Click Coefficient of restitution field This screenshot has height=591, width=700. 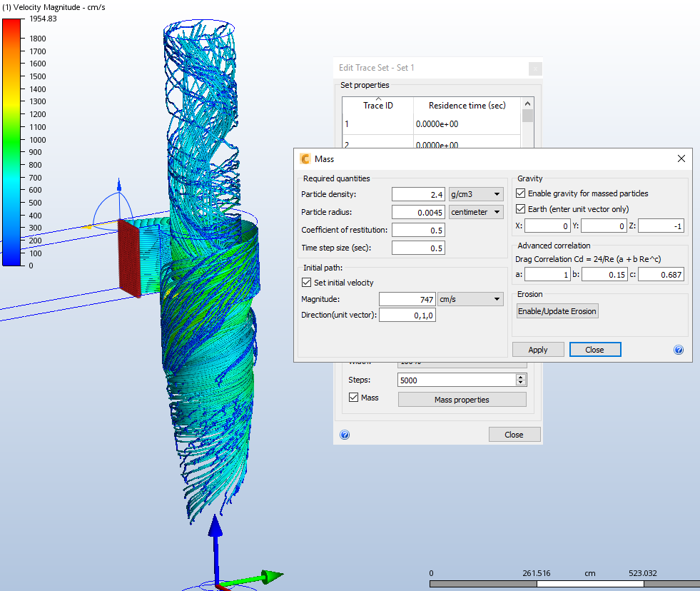pos(418,230)
